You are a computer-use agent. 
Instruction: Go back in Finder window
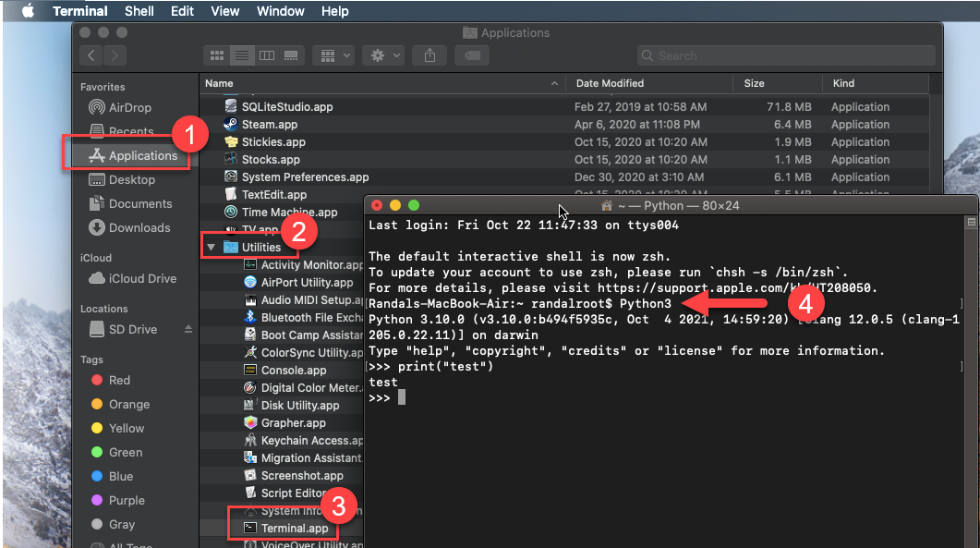click(x=91, y=55)
